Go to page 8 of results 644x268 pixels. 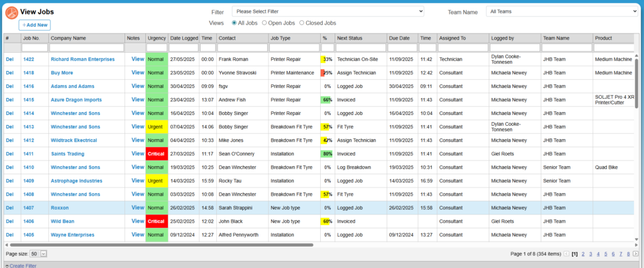628,254
